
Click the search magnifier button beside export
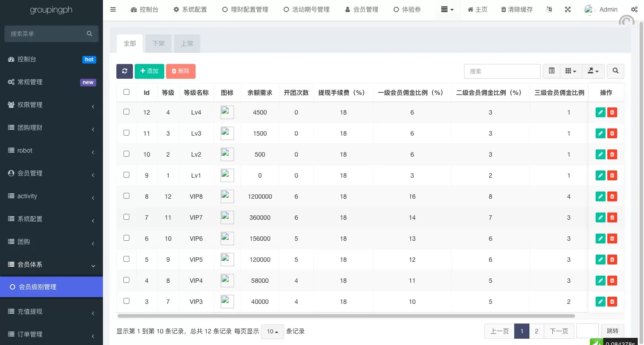616,71
